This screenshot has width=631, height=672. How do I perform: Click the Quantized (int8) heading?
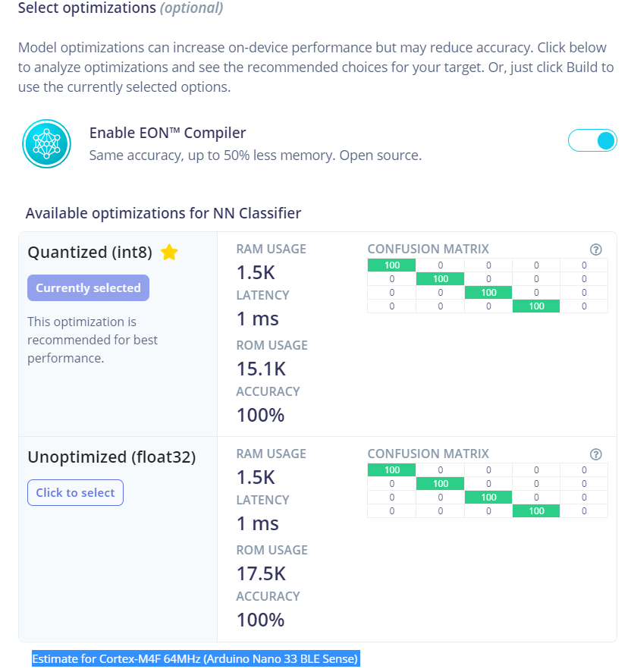coord(90,253)
